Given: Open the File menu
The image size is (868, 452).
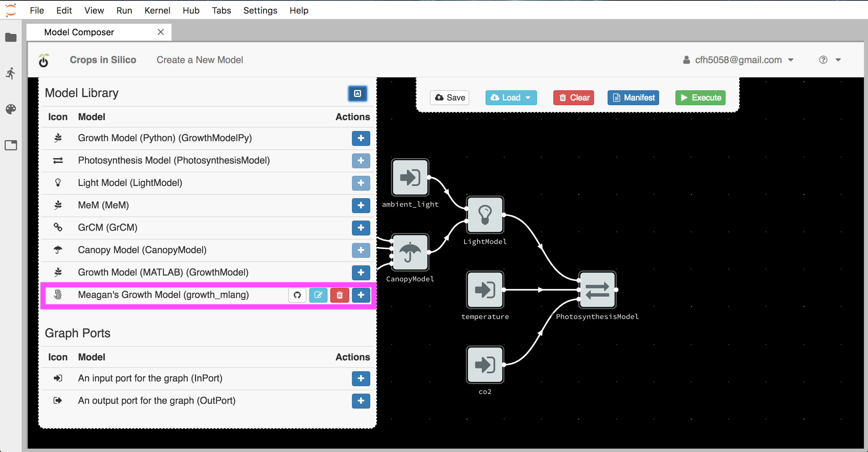Looking at the screenshot, I should [x=37, y=11].
